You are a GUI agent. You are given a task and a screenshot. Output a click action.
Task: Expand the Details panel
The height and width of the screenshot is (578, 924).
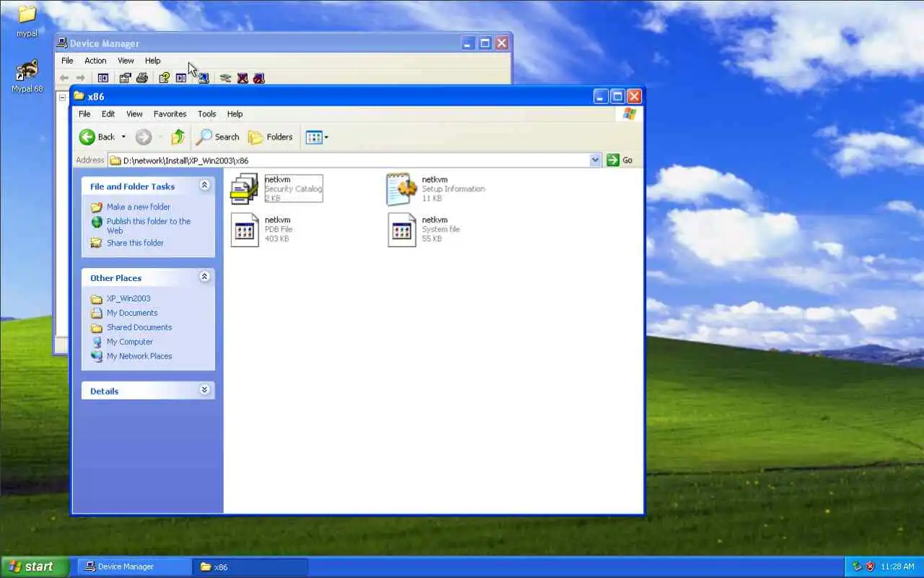204,390
